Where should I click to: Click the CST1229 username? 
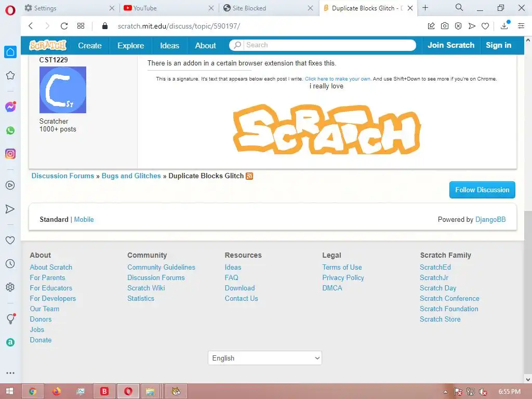tap(54, 60)
